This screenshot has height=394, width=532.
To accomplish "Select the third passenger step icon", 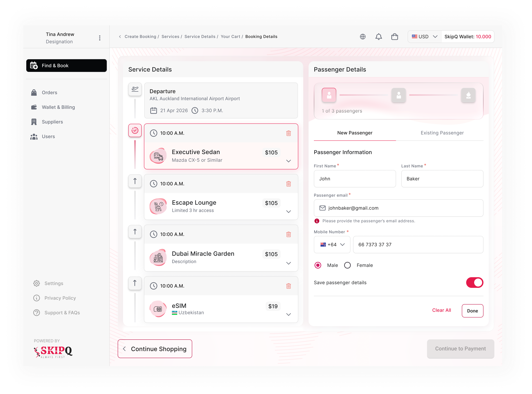I will click(x=468, y=95).
